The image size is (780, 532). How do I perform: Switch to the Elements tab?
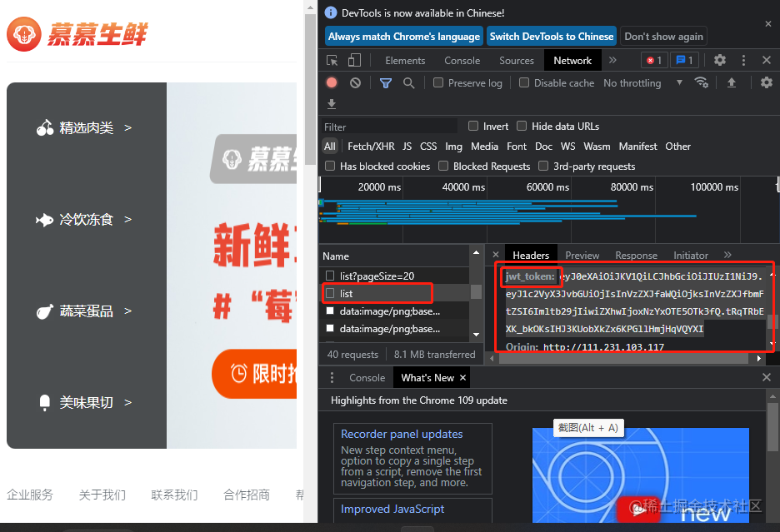pyautogui.click(x=405, y=61)
